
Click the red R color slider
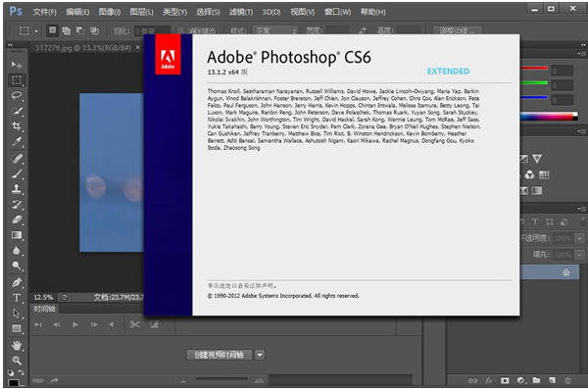coord(534,69)
